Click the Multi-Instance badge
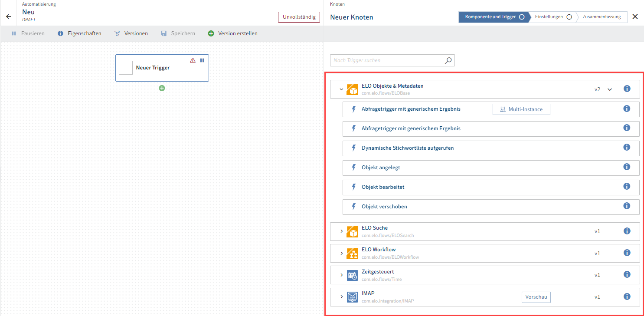 pos(521,109)
